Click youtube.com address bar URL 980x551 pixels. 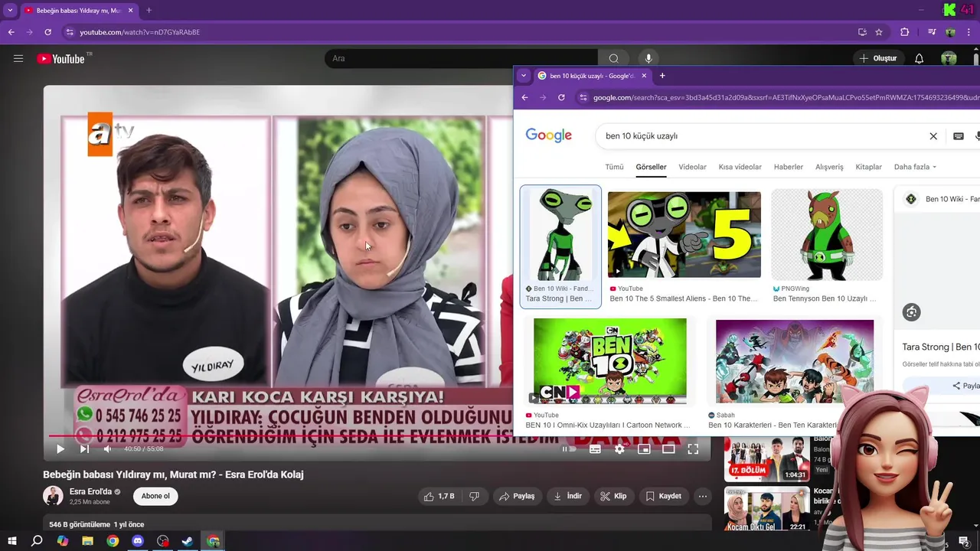point(140,32)
